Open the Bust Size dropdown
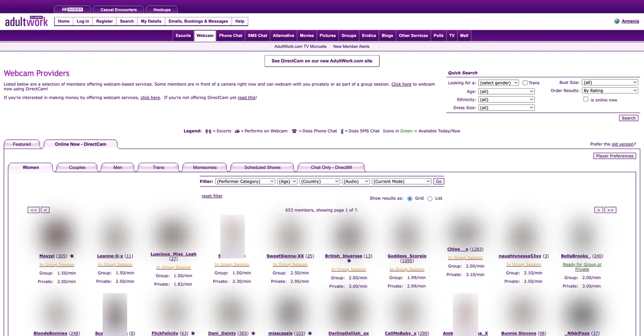The image size is (644, 336). (x=610, y=82)
